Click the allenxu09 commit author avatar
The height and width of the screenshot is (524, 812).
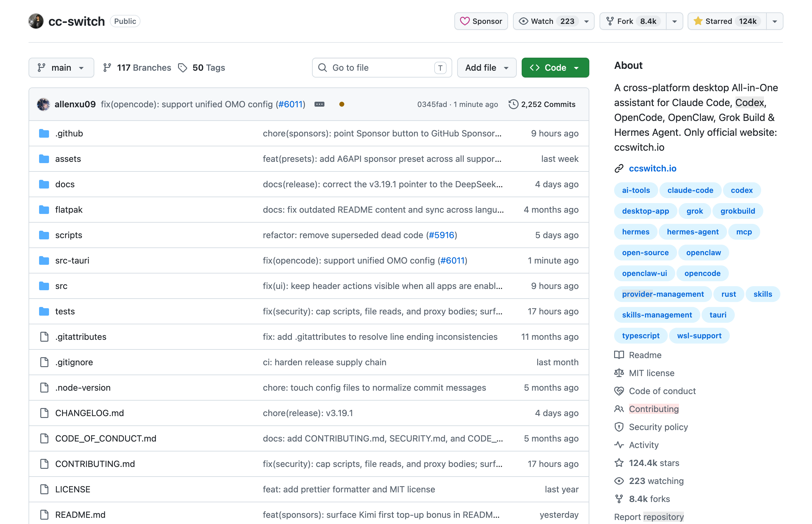click(x=43, y=104)
